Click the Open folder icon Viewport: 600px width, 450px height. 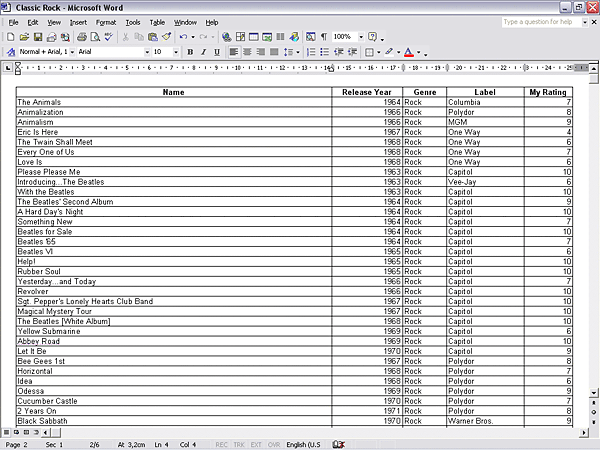[x=23, y=37]
